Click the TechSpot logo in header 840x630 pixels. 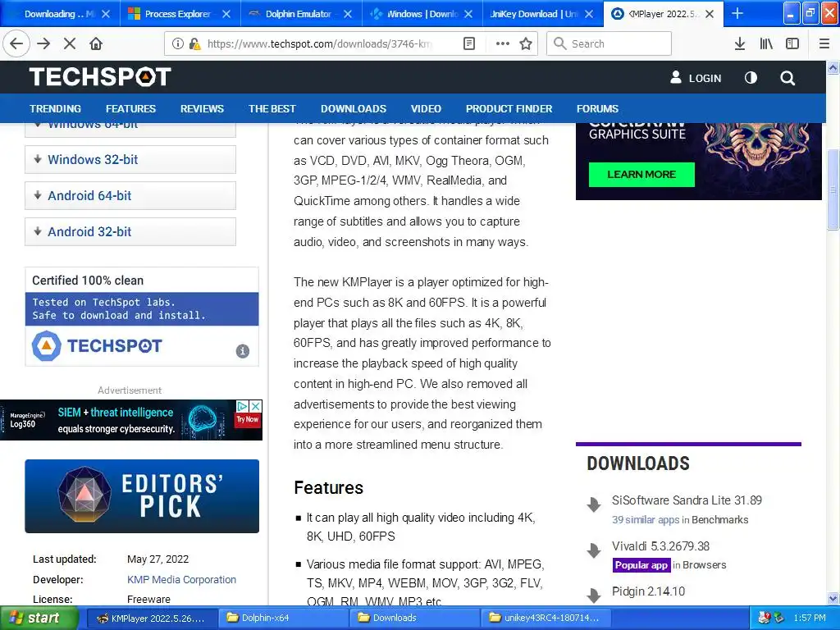pos(100,77)
